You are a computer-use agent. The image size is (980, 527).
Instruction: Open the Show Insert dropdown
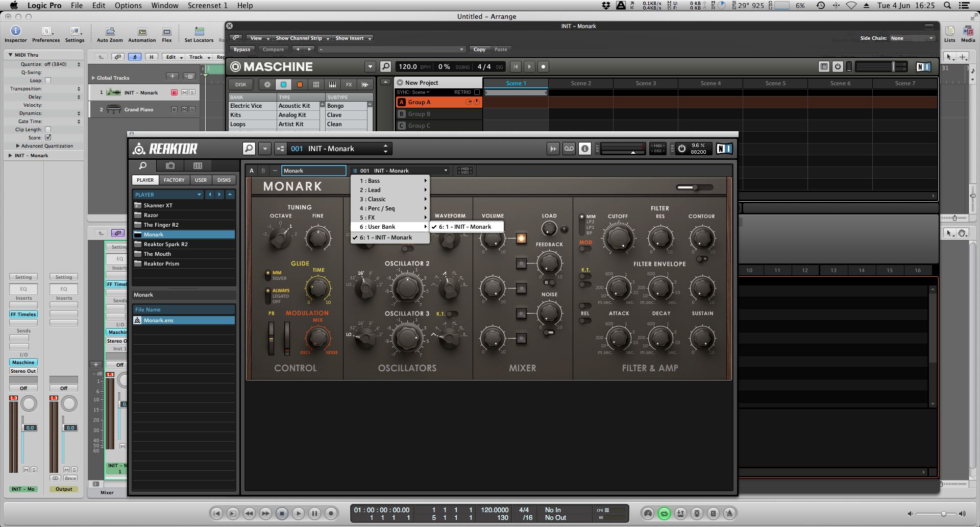(x=353, y=38)
